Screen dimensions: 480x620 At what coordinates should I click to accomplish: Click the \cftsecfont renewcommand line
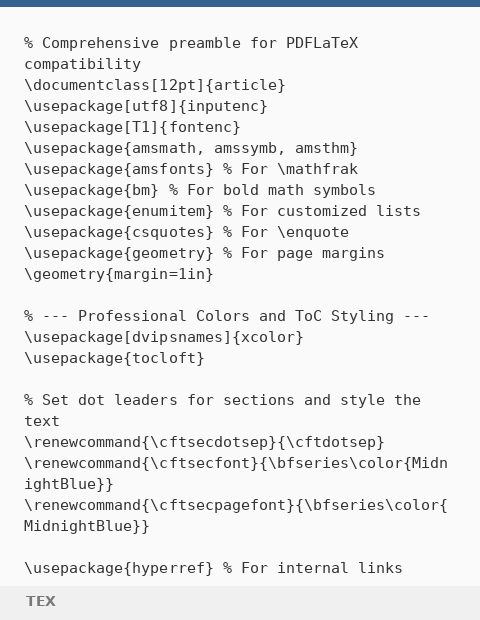(236, 473)
